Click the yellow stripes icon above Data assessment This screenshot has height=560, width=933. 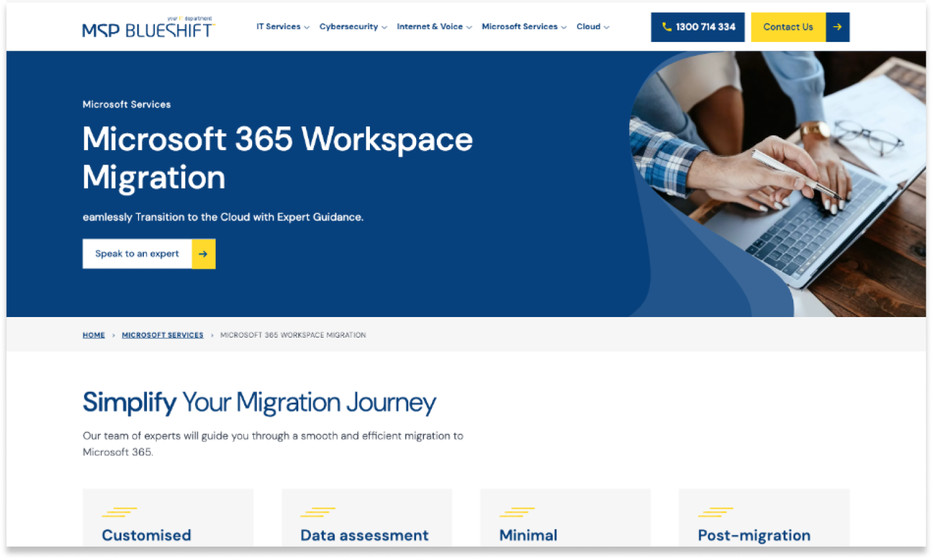coord(318,513)
